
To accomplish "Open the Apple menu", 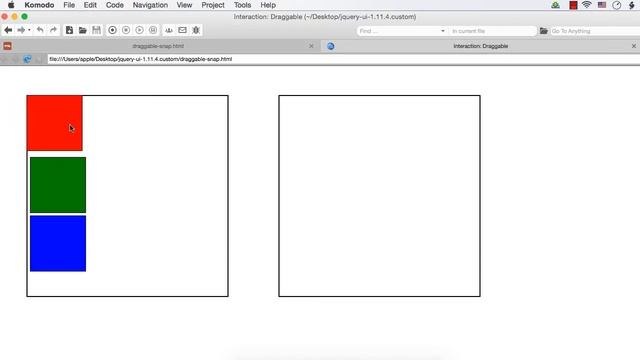I will 11,5.
